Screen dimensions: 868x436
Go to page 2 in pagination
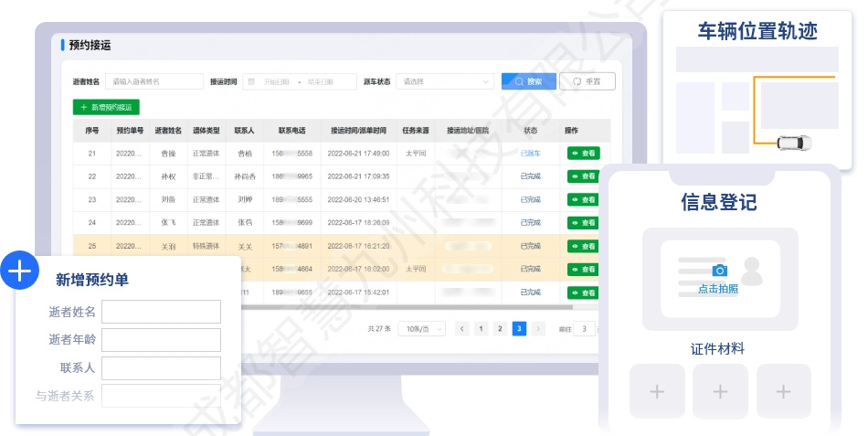tap(500, 328)
